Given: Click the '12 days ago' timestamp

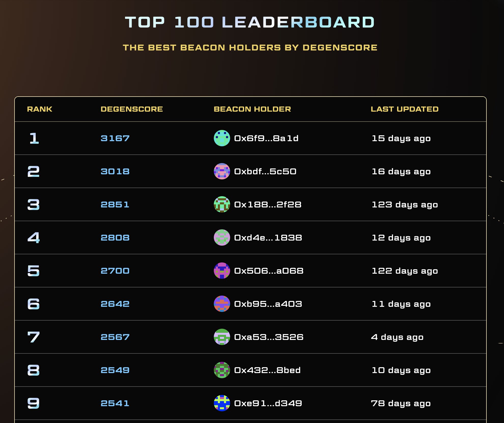Looking at the screenshot, I should pos(401,238).
